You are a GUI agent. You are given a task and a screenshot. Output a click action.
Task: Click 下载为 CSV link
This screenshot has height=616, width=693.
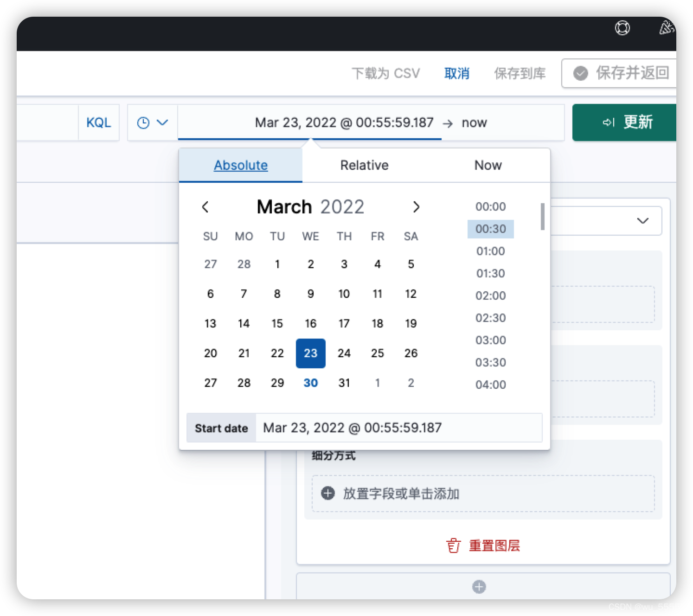coord(385,73)
